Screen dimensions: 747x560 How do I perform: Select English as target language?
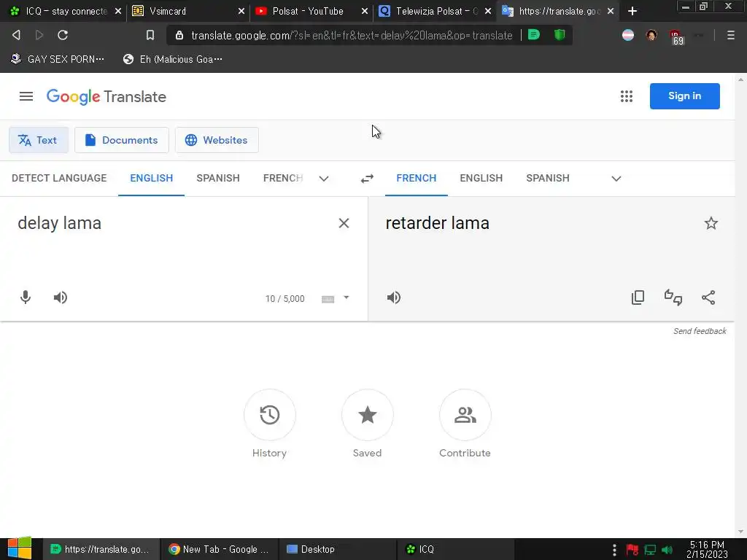point(481,178)
